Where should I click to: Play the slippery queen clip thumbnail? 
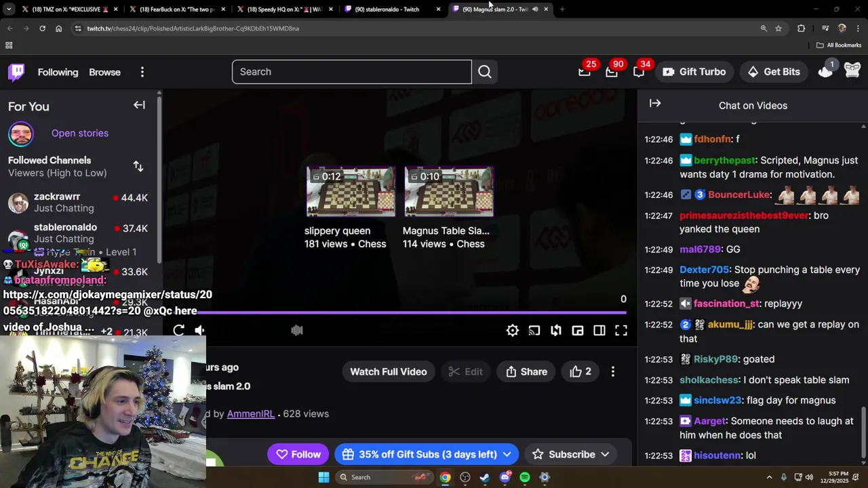click(x=351, y=192)
